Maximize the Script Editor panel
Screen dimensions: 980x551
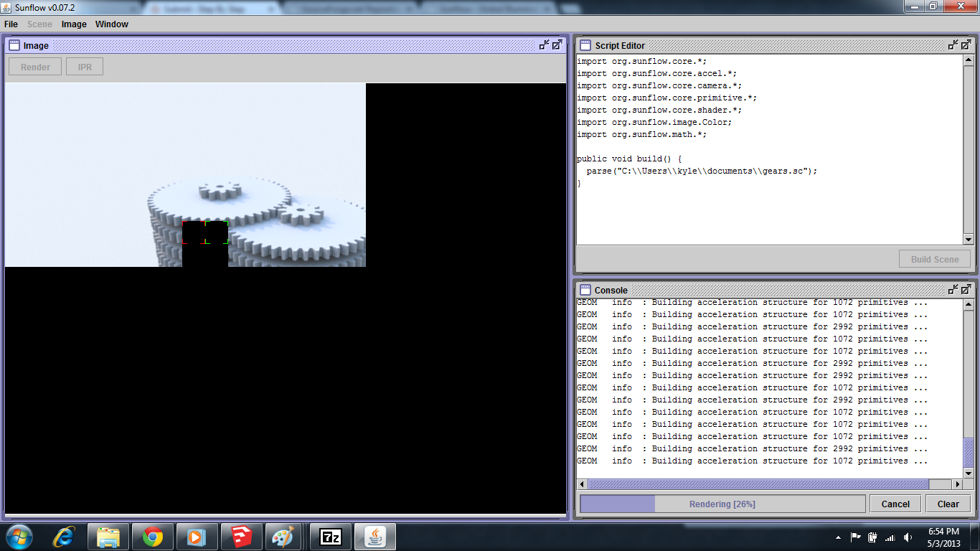click(966, 44)
